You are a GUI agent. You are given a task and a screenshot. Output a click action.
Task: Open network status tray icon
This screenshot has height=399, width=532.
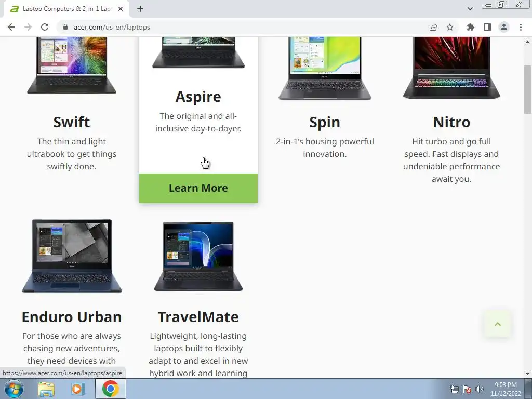coord(454,389)
